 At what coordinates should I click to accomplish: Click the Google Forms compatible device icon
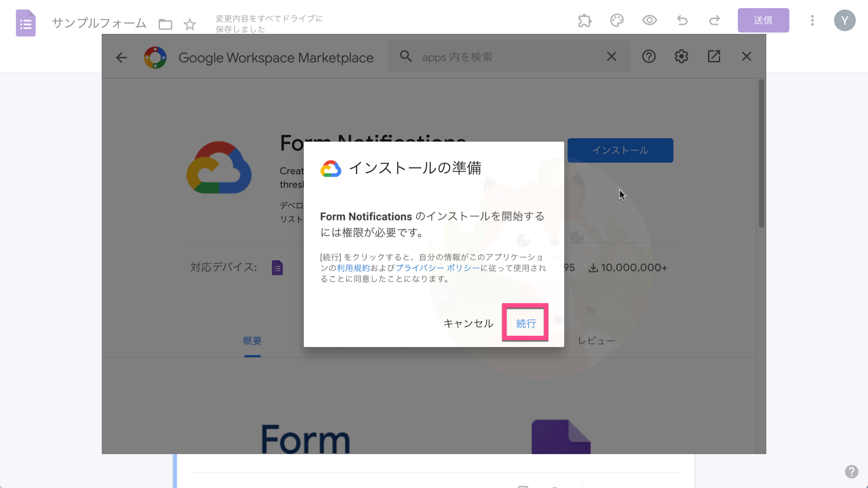[x=277, y=267]
